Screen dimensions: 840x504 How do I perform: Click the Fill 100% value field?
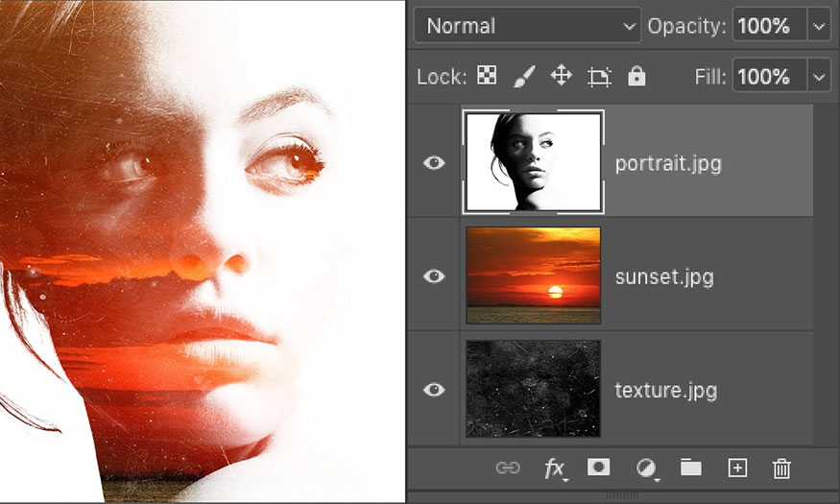(x=770, y=77)
